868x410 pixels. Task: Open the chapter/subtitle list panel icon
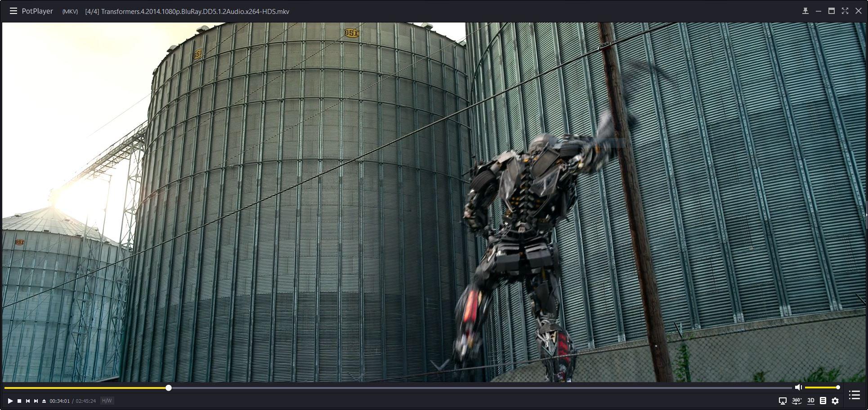[823, 401]
